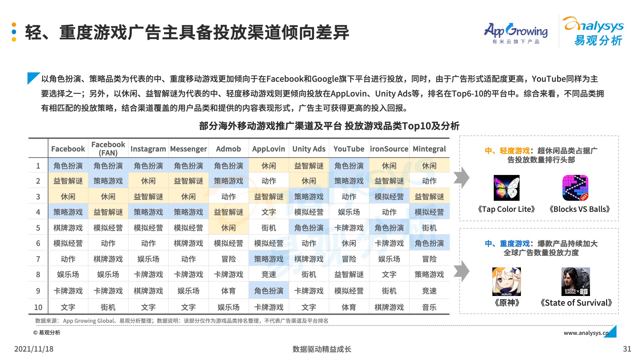Click the upper gray arrow beside table

pyautogui.click(x=462, y=178)
